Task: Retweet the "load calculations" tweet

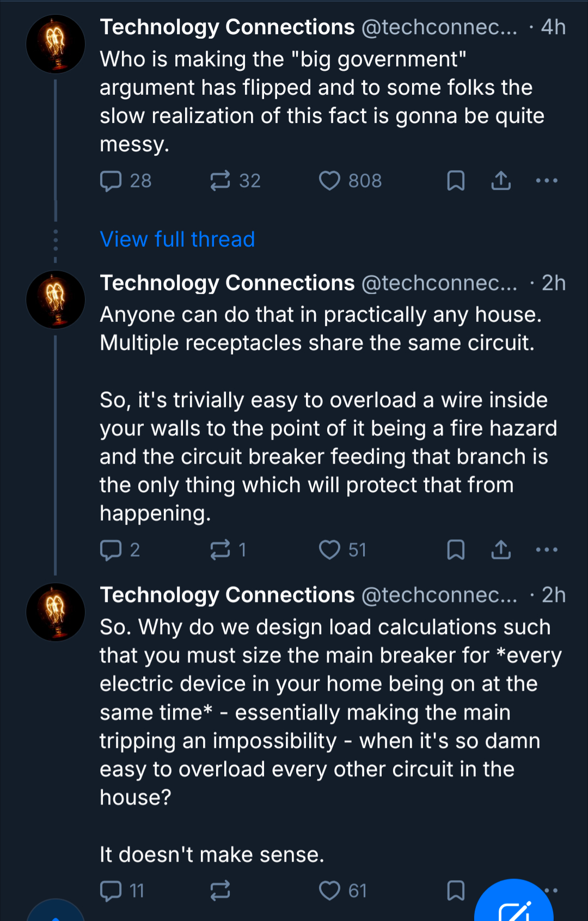Action: point(220,891)
